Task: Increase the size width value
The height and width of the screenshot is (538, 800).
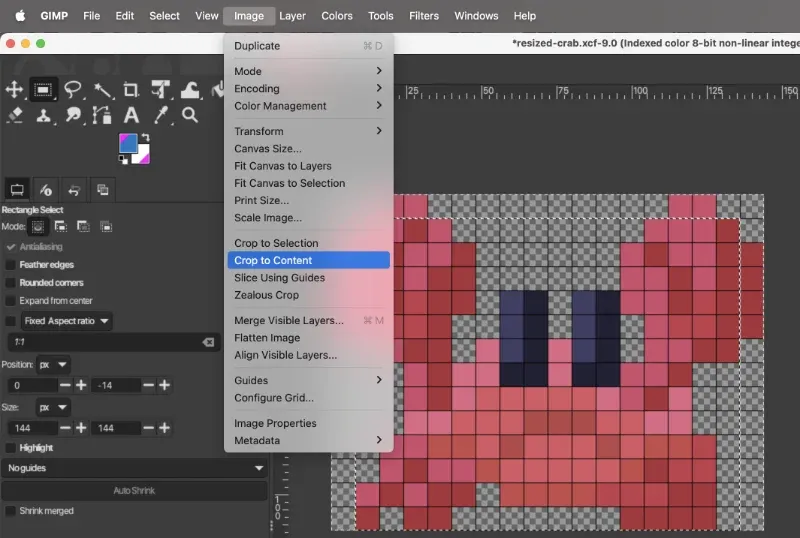Action: pos(81,428)
